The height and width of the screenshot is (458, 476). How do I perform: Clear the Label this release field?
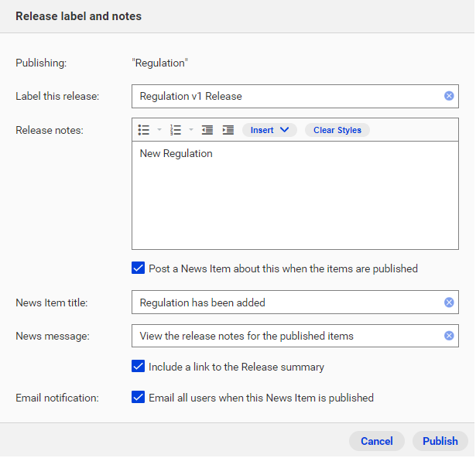pos(449,96)
